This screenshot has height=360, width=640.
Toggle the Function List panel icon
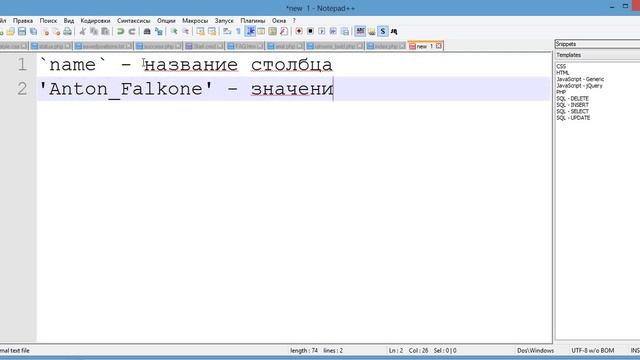click(x=284, y=31)
